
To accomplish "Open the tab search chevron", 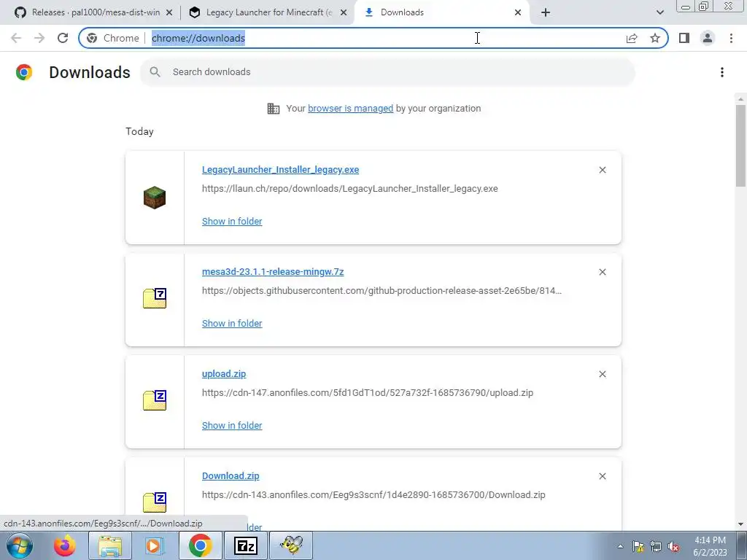I will click(659, 12).
